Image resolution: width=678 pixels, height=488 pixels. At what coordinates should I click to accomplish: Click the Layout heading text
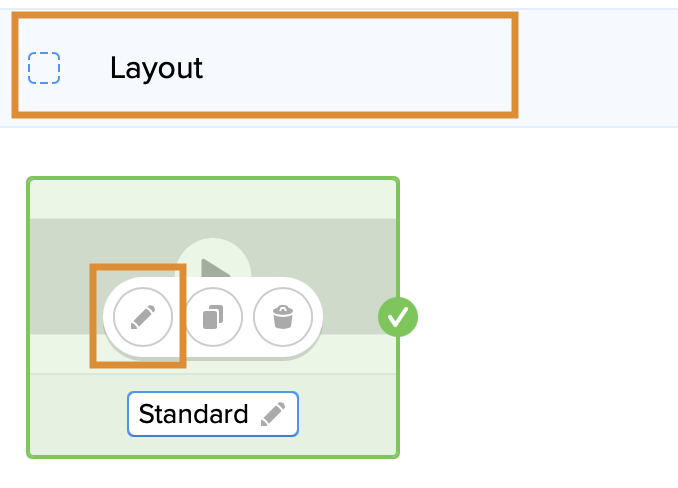156,68
